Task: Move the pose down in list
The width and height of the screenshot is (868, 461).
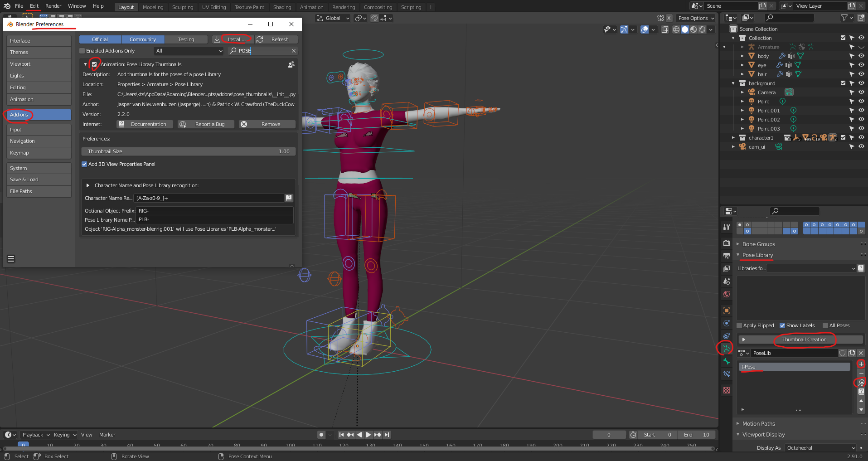Action: (861, 410)
